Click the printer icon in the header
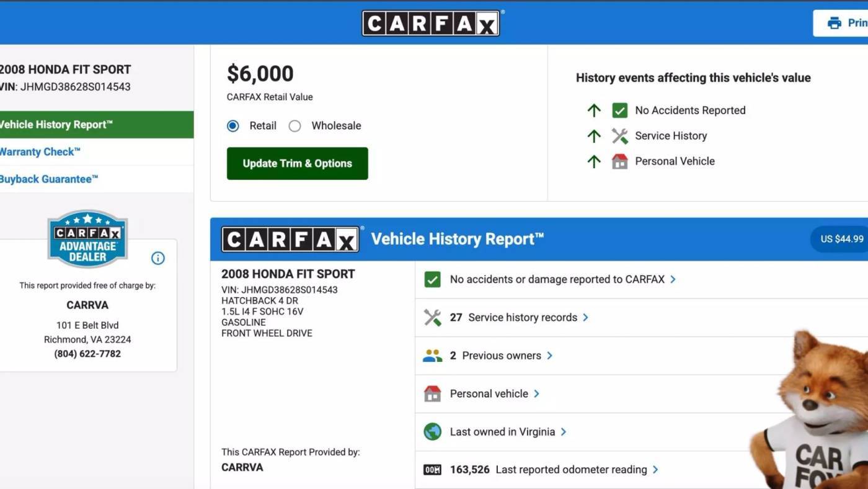Image resolution: width=868 pixels, height=489 pixels. pos(835,23)
